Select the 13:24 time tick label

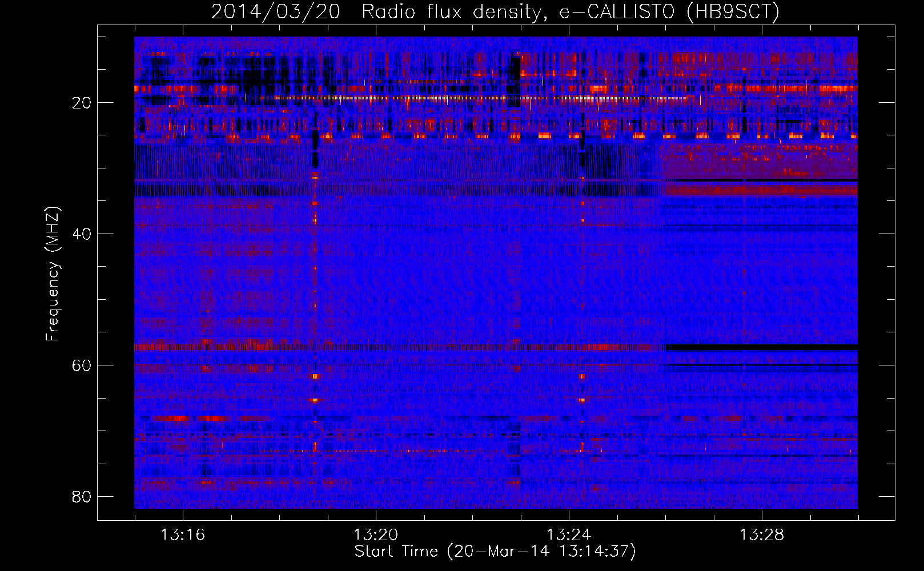(569, 535)
